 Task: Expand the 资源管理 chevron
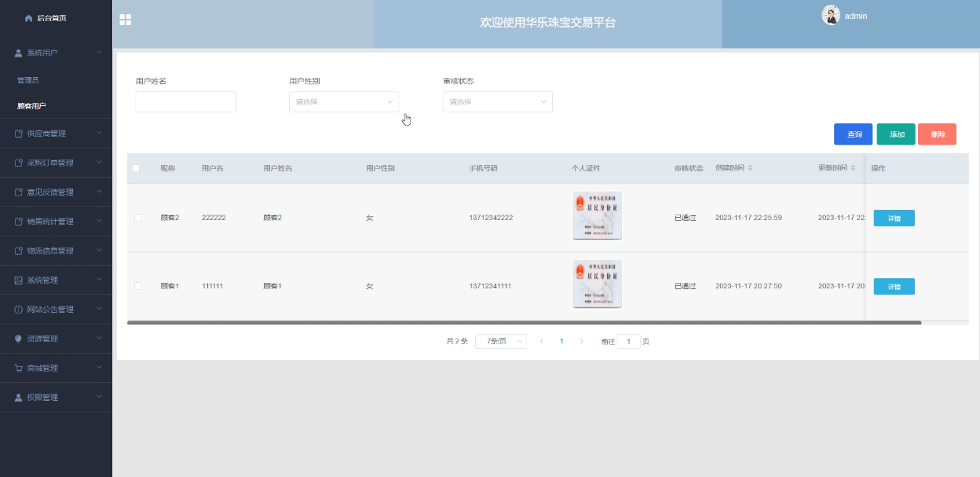point(99,339)
